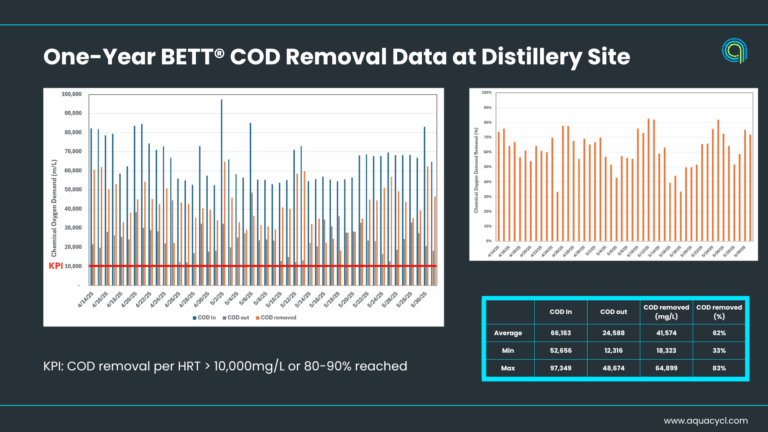
Task: Click table cell value 64,899
Action: (x=666, y=368)
